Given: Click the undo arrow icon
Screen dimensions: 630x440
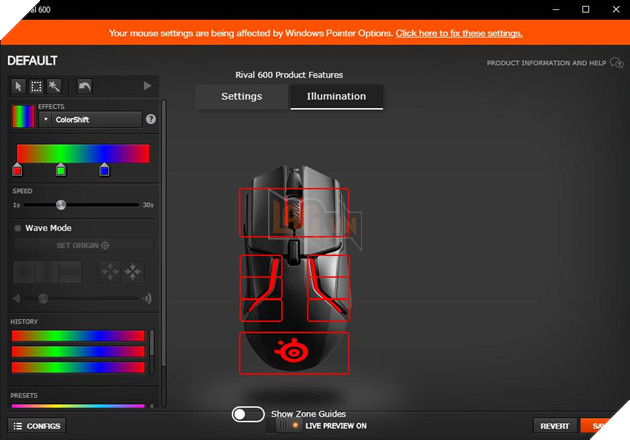Looking at the screenshot, I should pos(84,86).
